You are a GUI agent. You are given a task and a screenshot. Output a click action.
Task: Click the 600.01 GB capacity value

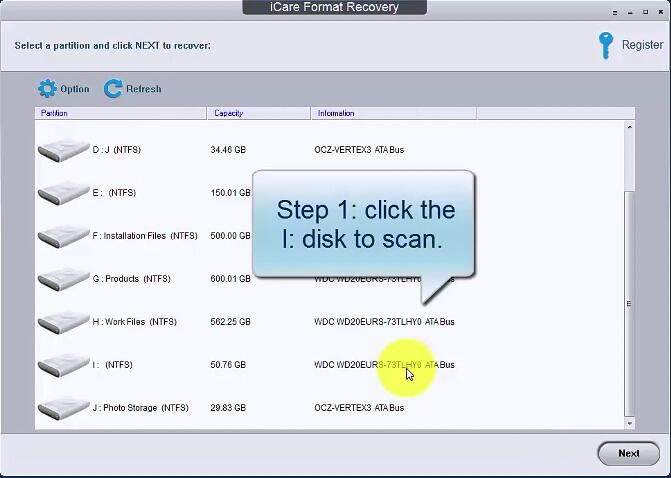pos(230,279)
